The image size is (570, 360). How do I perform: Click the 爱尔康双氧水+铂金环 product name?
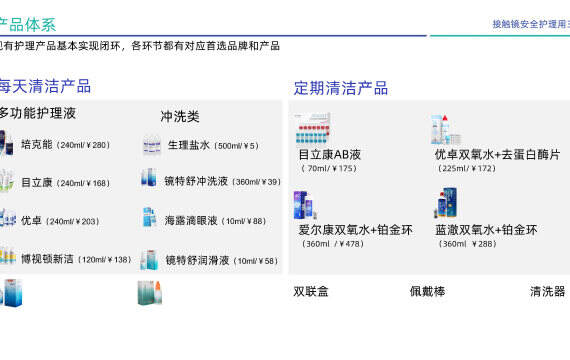(356, 230)
